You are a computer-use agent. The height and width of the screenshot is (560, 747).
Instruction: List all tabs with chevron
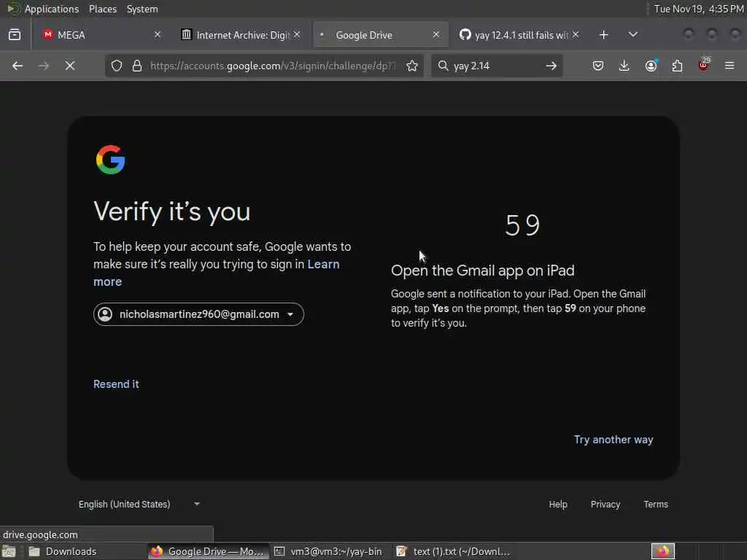[632, 35]
